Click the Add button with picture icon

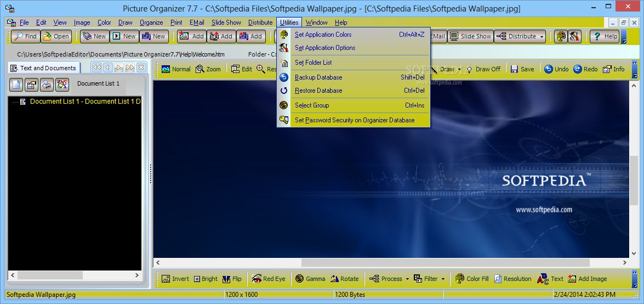[x=192, y=36]
